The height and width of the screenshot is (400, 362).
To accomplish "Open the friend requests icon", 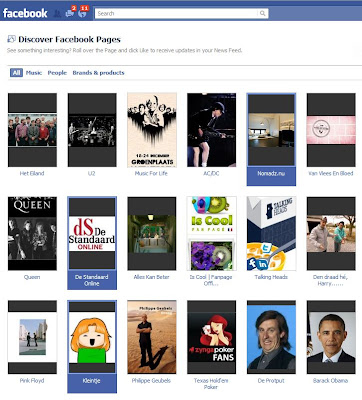I will click(57, 14).
